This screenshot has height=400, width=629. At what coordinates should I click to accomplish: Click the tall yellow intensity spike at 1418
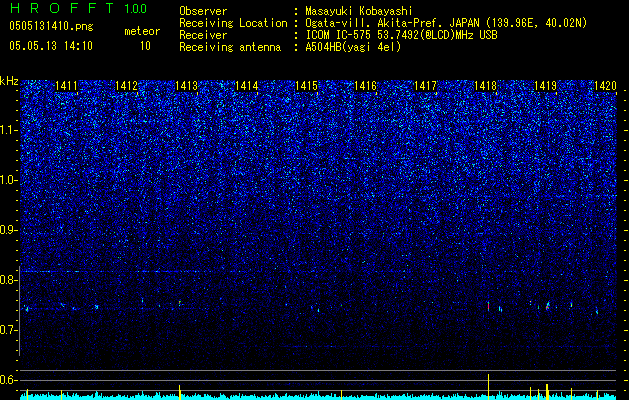click(x=488, y=386)
